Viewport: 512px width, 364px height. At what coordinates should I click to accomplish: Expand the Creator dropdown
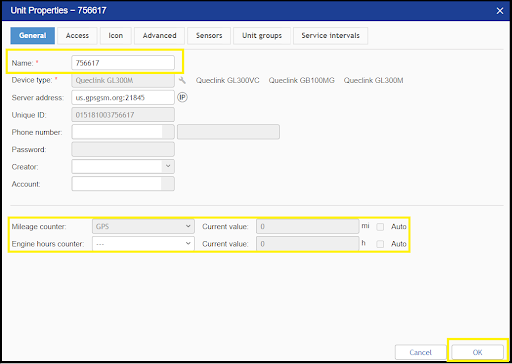click(123, 166)
